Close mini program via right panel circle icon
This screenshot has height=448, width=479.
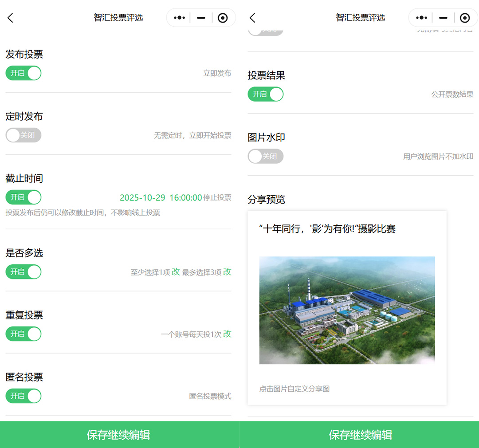pos(465,18)
